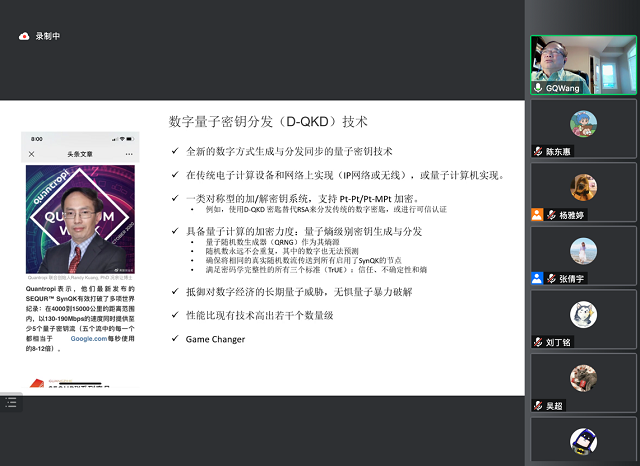Open the three-dot menu in 头条文章 header

click(x=129, y=154)
